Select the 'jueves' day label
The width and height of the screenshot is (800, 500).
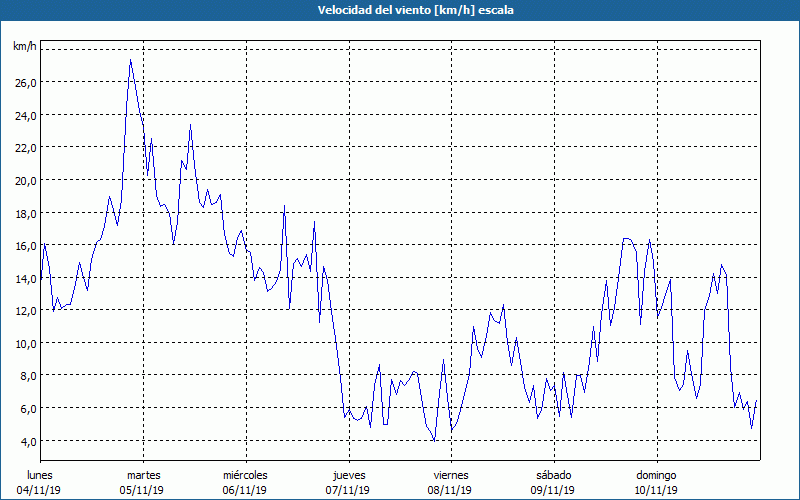tap(349, 475)
